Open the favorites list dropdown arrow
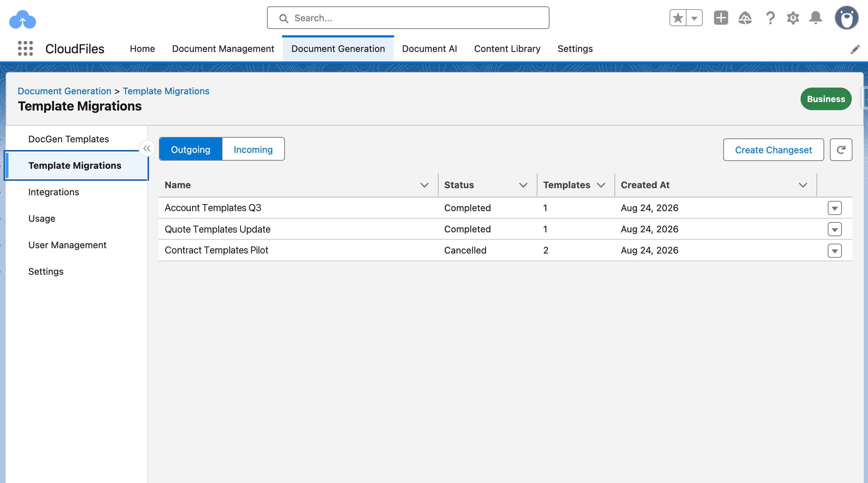This screenshot has height=483, width=868. pyautogui.click(x=694, y=18)
